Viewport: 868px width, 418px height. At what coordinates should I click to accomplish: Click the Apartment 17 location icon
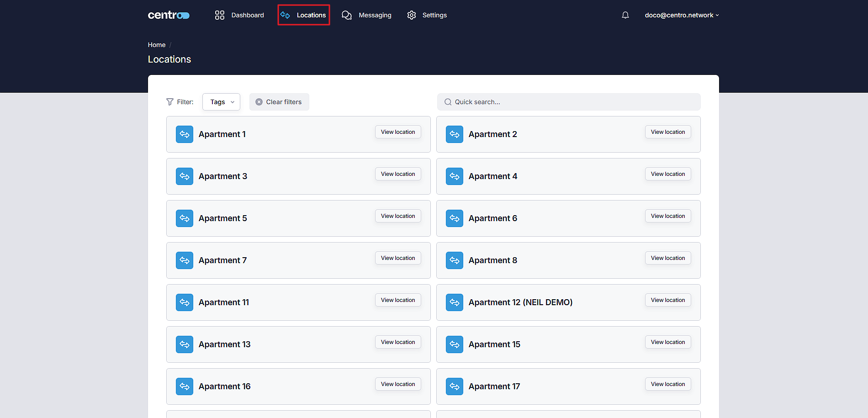point(455,386)
